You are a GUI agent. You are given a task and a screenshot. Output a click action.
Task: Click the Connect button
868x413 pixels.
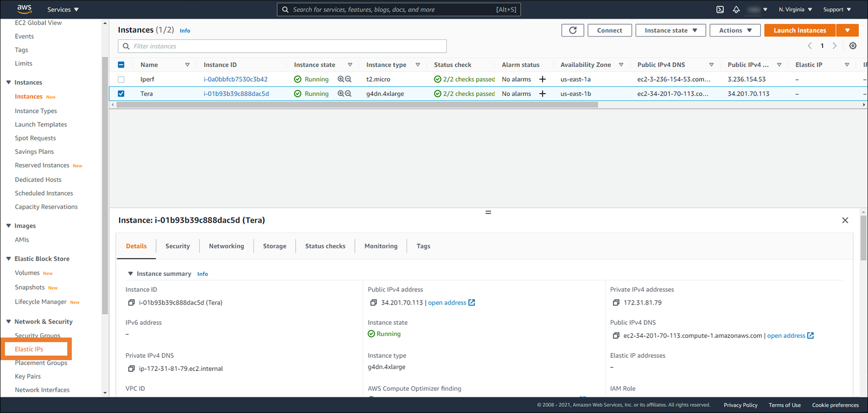(610, 30)
